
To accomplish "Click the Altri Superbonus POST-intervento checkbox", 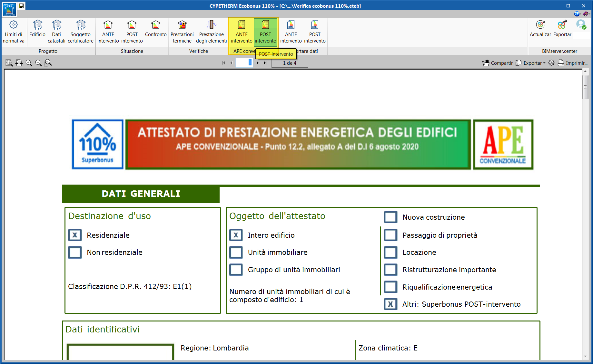I will click(390, 304).
